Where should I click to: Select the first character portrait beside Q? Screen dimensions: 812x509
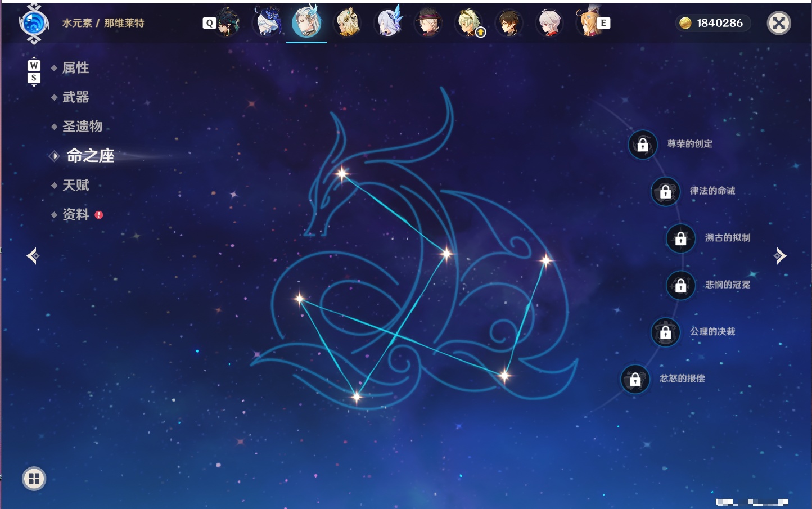228,22
